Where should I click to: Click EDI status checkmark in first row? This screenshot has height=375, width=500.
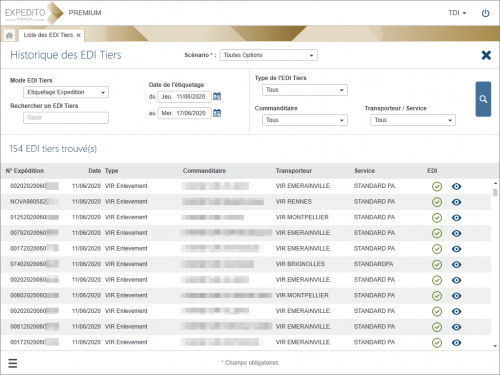(437, 186)
